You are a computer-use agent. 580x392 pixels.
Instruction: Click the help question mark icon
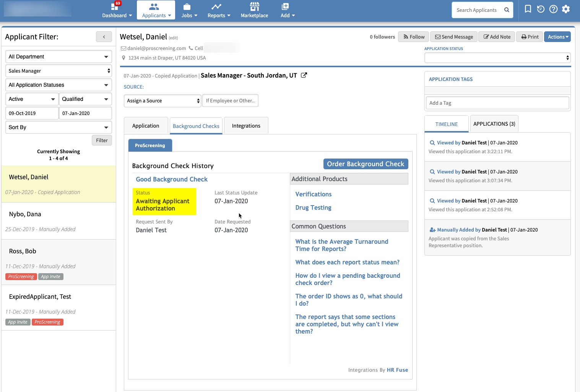click(553, 9)
